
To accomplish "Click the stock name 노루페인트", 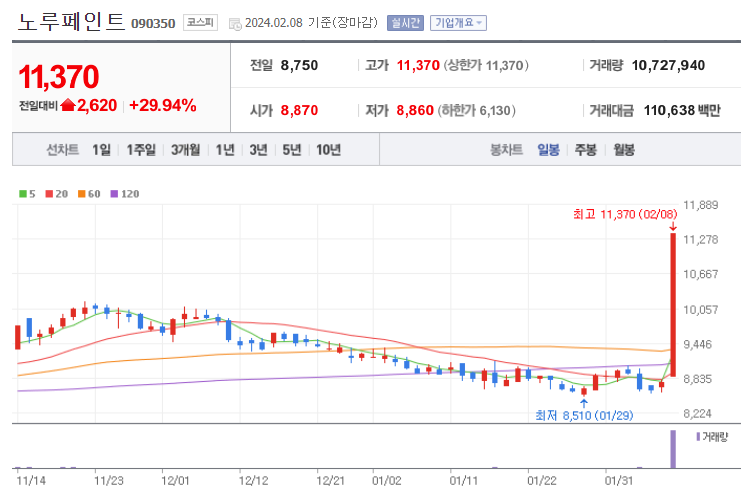I will [71, 22].
